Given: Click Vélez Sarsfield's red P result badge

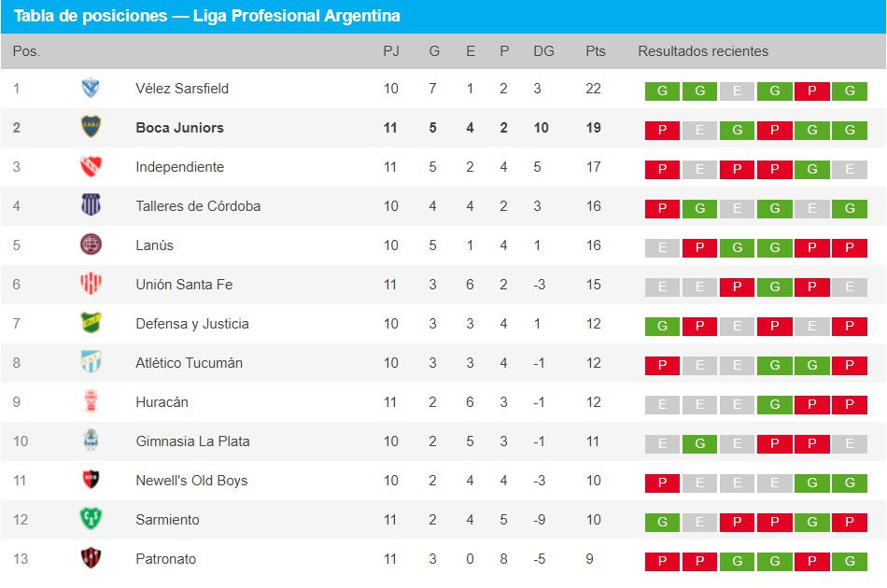Looking at the screenshot, I should tap(811, 91).
